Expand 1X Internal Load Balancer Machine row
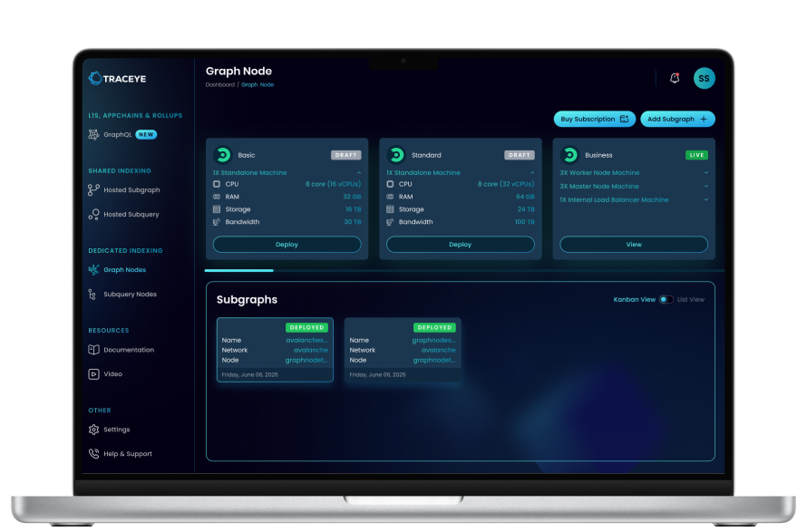This screenshot has height=532, width=807. [705, 199]
